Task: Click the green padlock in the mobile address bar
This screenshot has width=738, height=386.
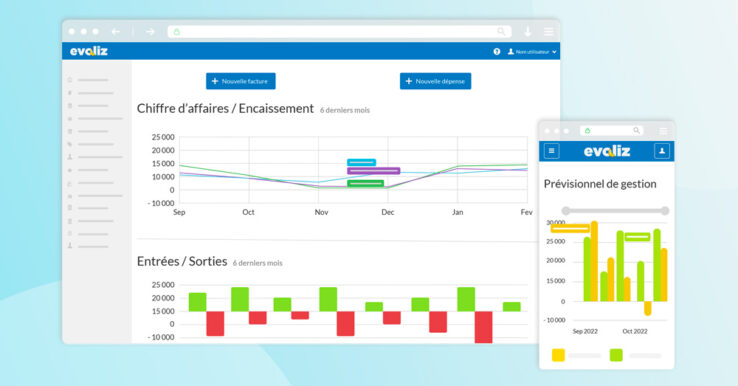Action: [587, 131]
